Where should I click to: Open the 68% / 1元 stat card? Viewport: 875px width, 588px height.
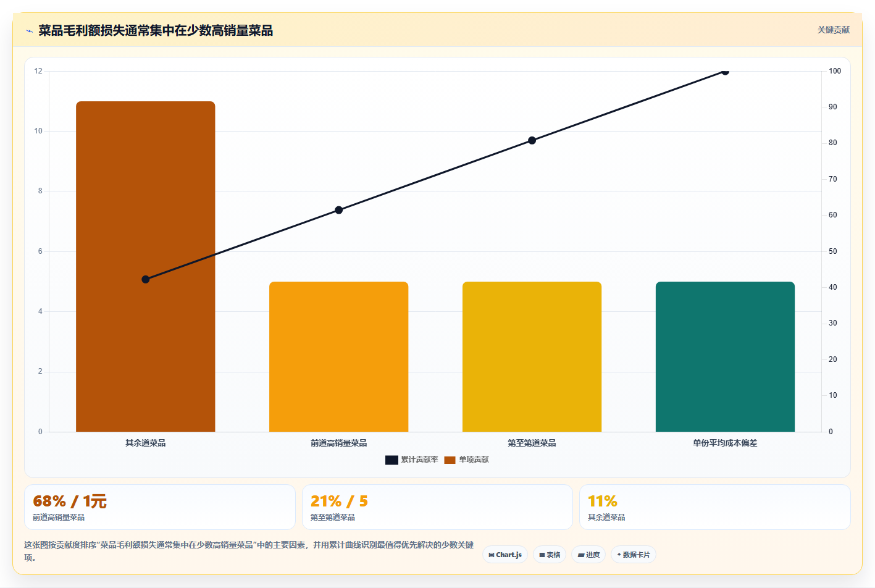160,507
